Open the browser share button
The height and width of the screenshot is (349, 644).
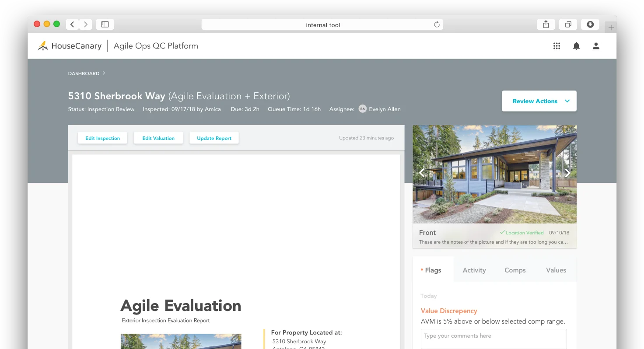[x=546, y=24]
